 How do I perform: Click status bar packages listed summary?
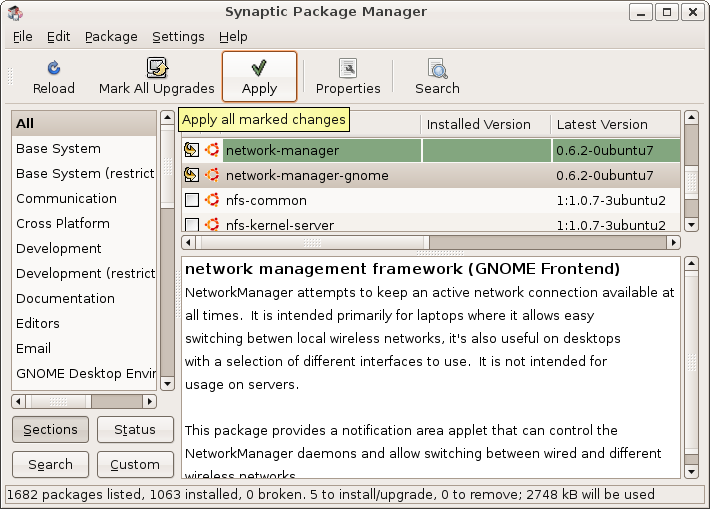click(331, 494)
